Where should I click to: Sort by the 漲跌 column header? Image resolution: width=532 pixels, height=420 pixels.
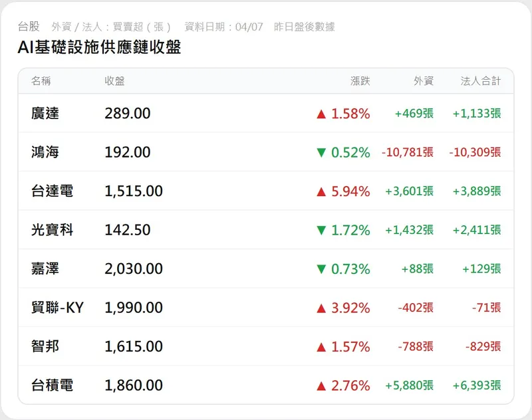point(360,81)
